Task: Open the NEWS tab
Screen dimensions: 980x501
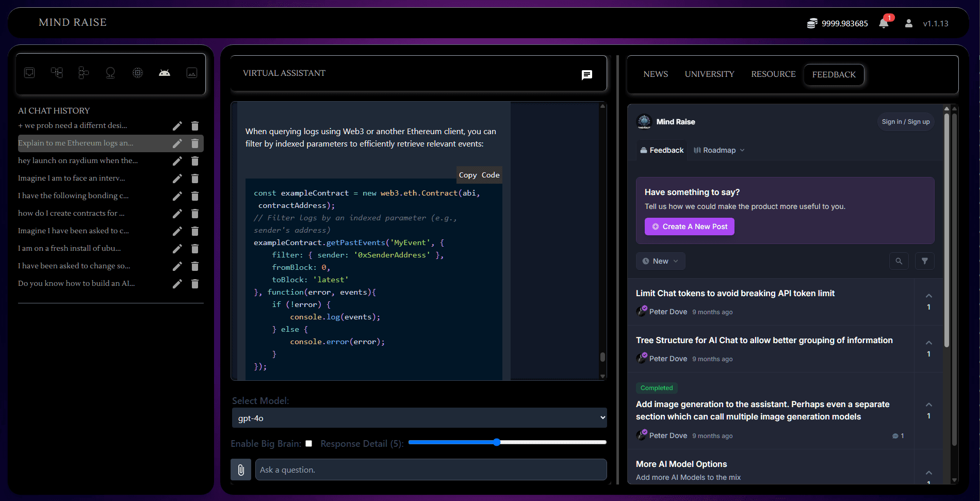Action: pyautogui.click(x=656, y=74)
